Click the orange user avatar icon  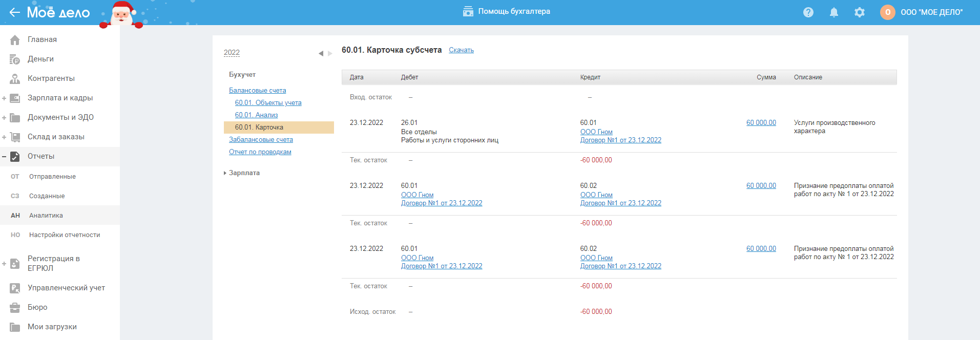pos(887,12)
